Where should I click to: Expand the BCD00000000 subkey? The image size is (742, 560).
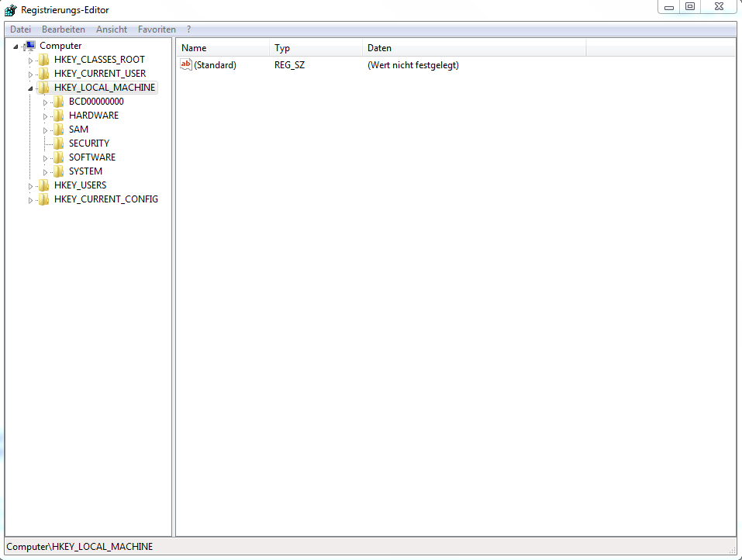[45, 101]
